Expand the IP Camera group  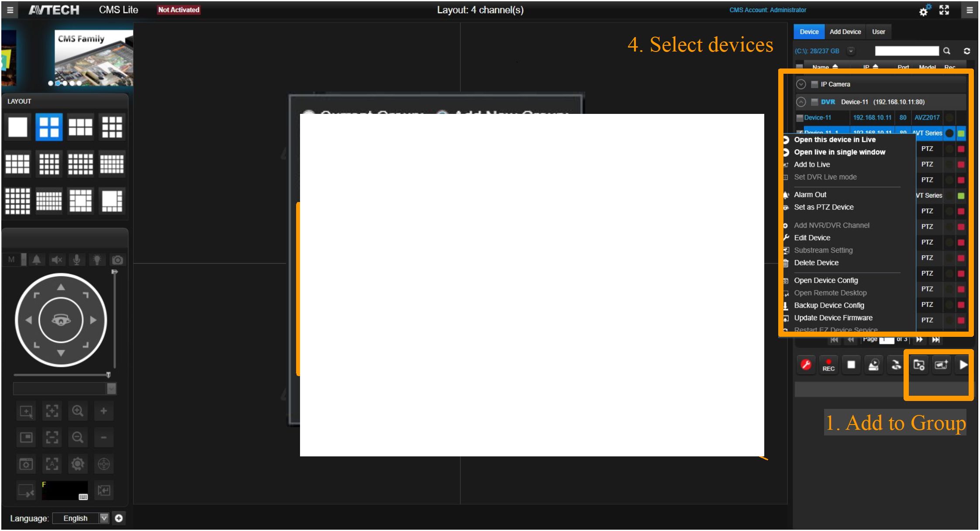(801, 84)
